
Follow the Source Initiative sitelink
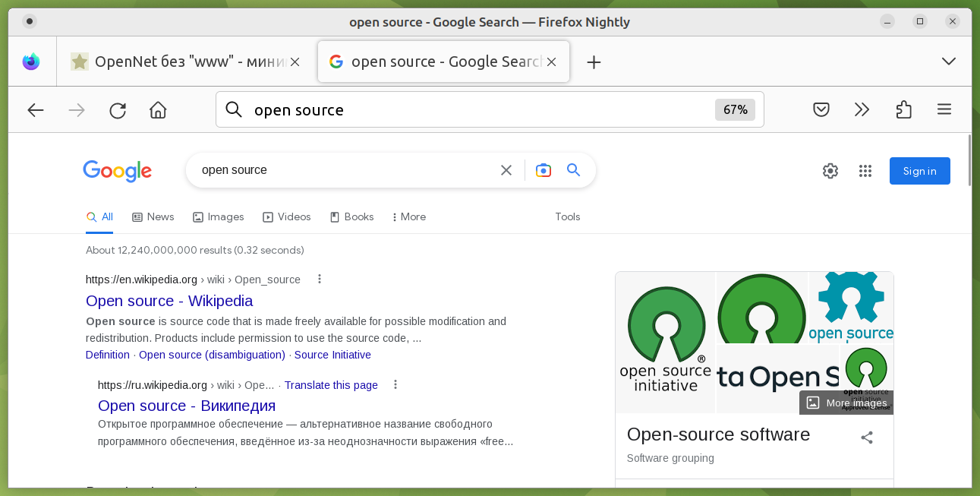[332, 355]
